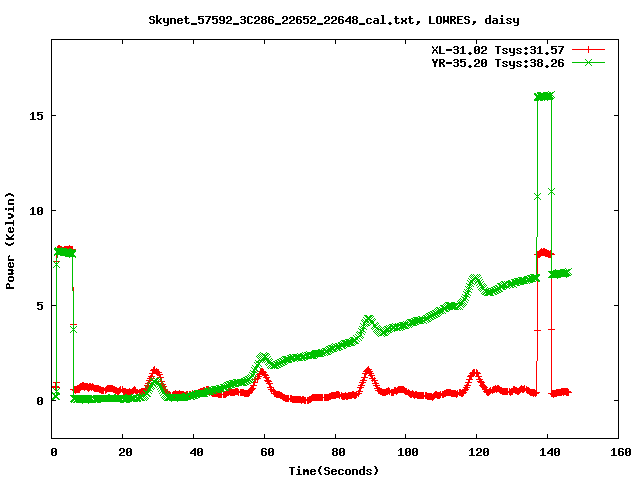This screenshot has height=480, width=640.
Task: Click the y-axis tick label 10
Action: click(x=36, y=211)
